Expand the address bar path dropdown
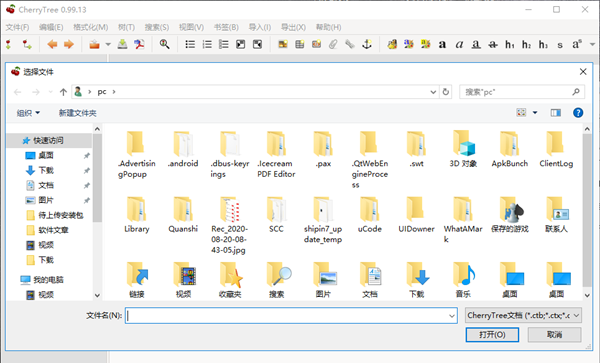Image resolution: width=600 pixels, height=363 pixels. [433, 92]
